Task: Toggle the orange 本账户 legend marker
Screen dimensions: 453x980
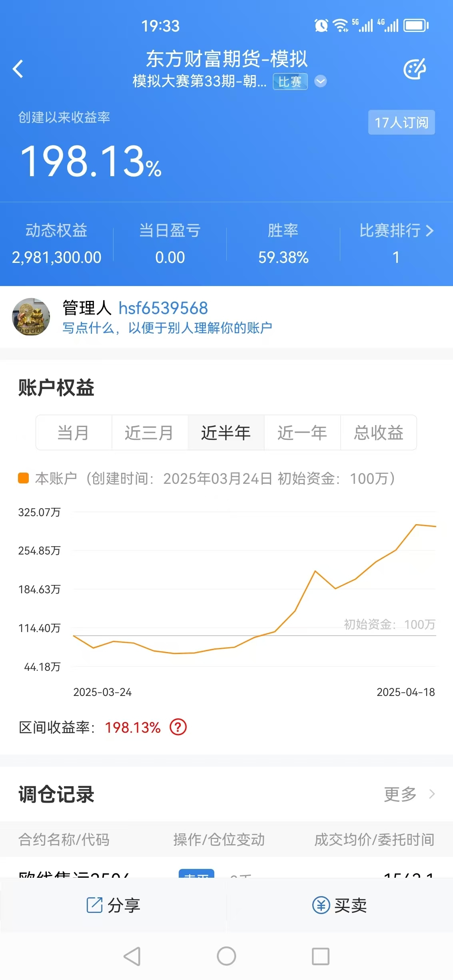Action: coord(24,478)
